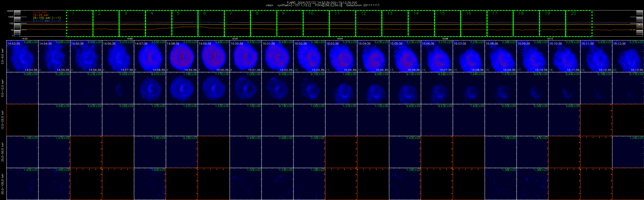Open the 3.0-6.0 keV image at 15:12:36

(628, 56)
